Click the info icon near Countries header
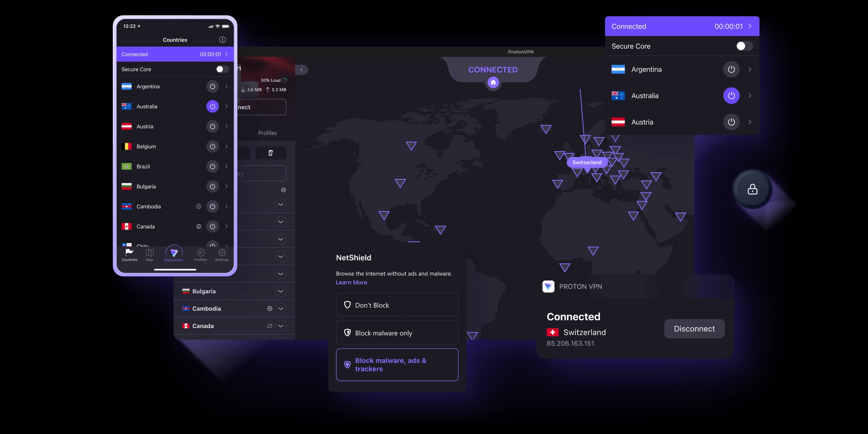This screenshot has width=868, height=434. pos(222,39)
